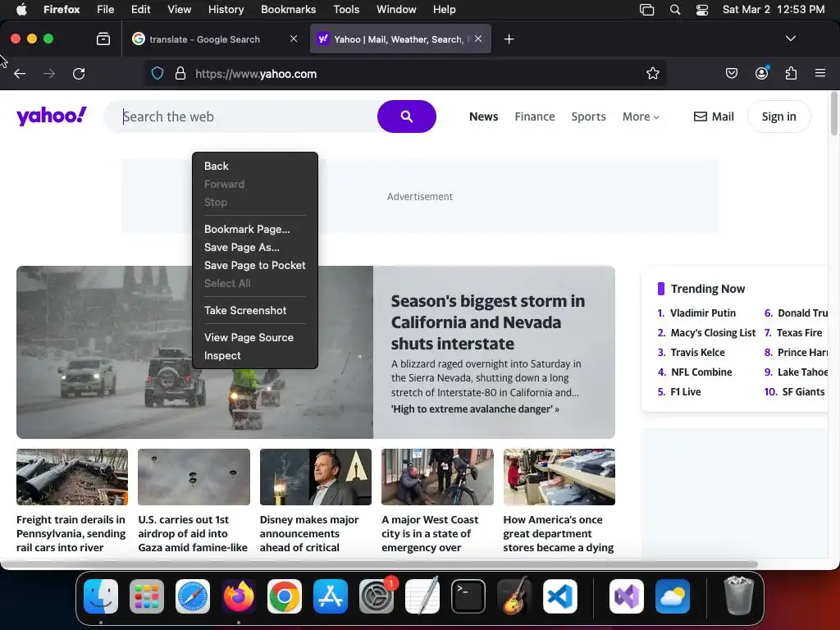Expand the More dropdown on Yahoo
Image resolution: width=840 pixels, height=630 pixels.
click(x=640, y=116)
